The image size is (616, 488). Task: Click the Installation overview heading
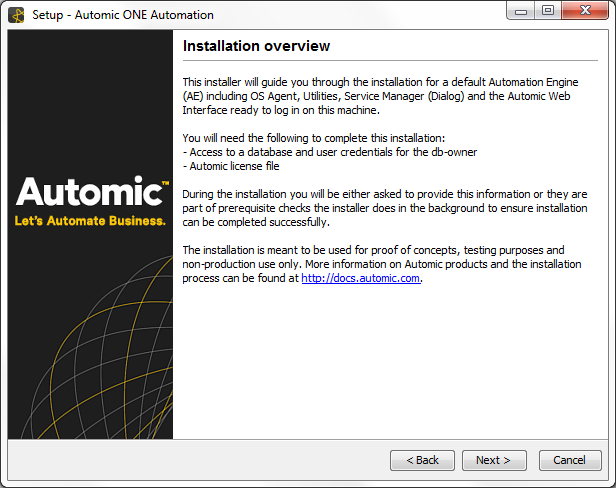(256, 46)
